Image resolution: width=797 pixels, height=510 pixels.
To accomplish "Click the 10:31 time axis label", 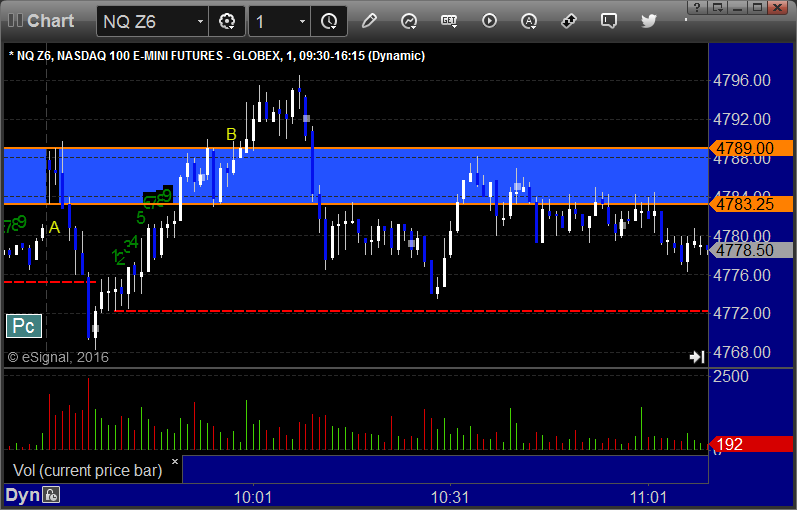I will (450, 496).
